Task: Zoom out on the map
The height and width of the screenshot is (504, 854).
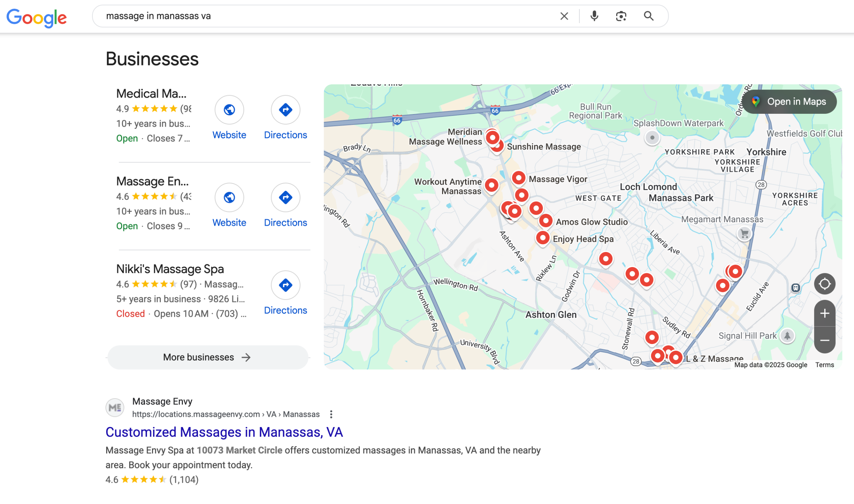Action: pyautogui.click(x=824, y=340)
